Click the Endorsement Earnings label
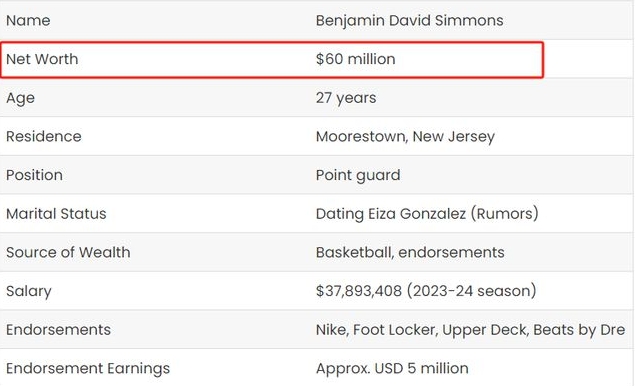 (88, 369)
